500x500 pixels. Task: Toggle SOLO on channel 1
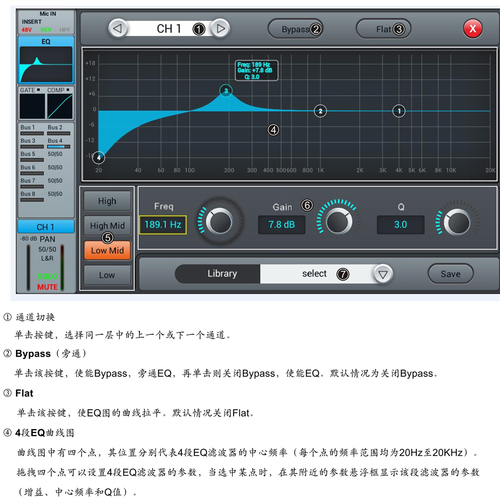(47, 276)
